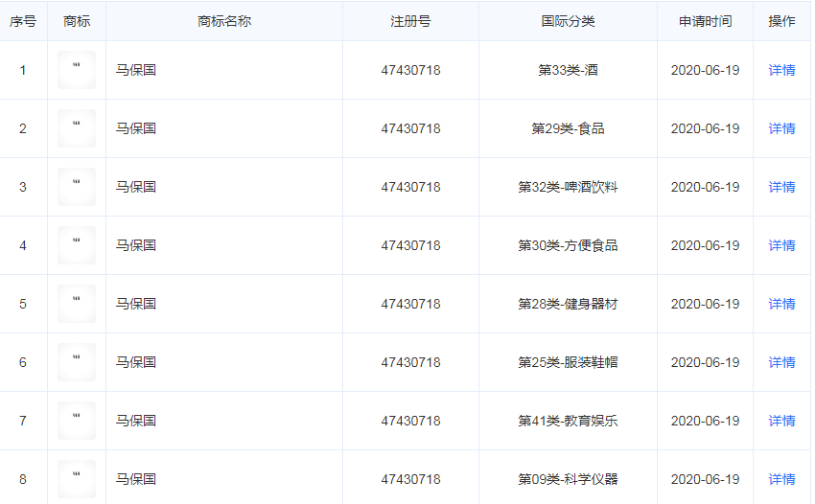Viewport: 815px width, 504px height.
Task: Open 详情 for the 第29类-食品 row
Action: (x=781, y=128)
